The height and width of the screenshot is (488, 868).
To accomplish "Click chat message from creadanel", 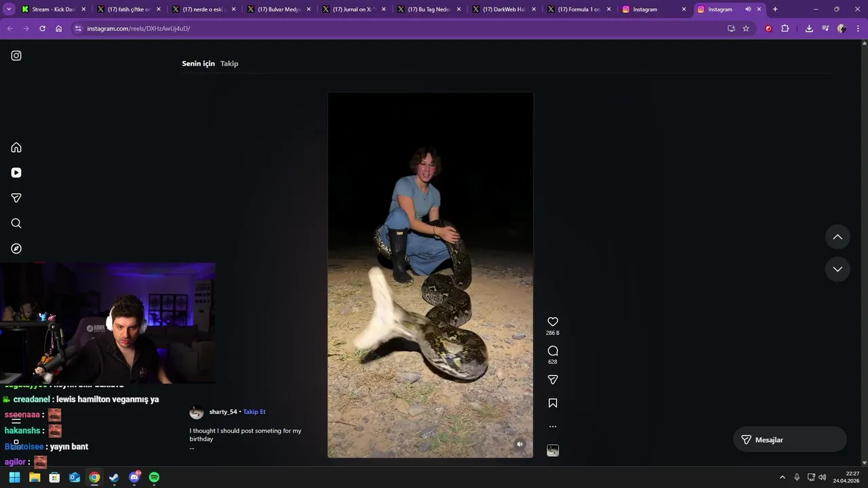I will click(x=81, y=400).
